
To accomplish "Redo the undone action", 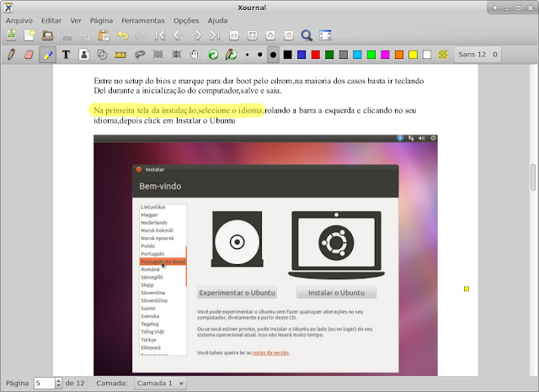I will 141,35.
